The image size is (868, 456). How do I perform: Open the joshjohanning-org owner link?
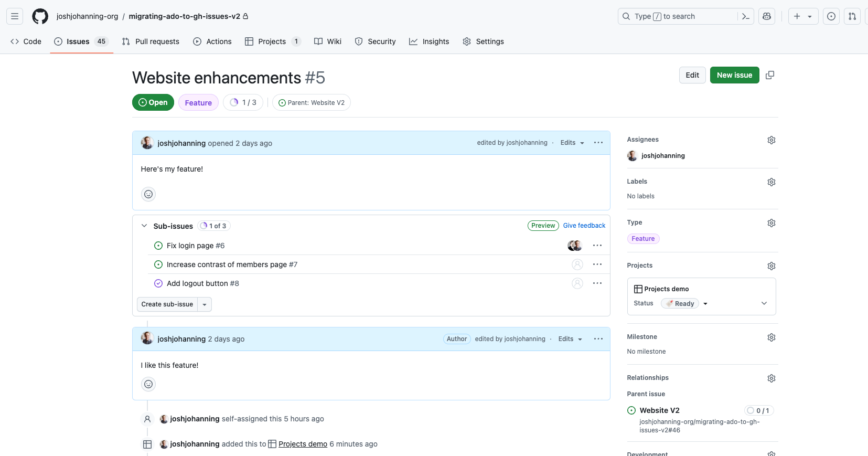click(x=88, y=16)
